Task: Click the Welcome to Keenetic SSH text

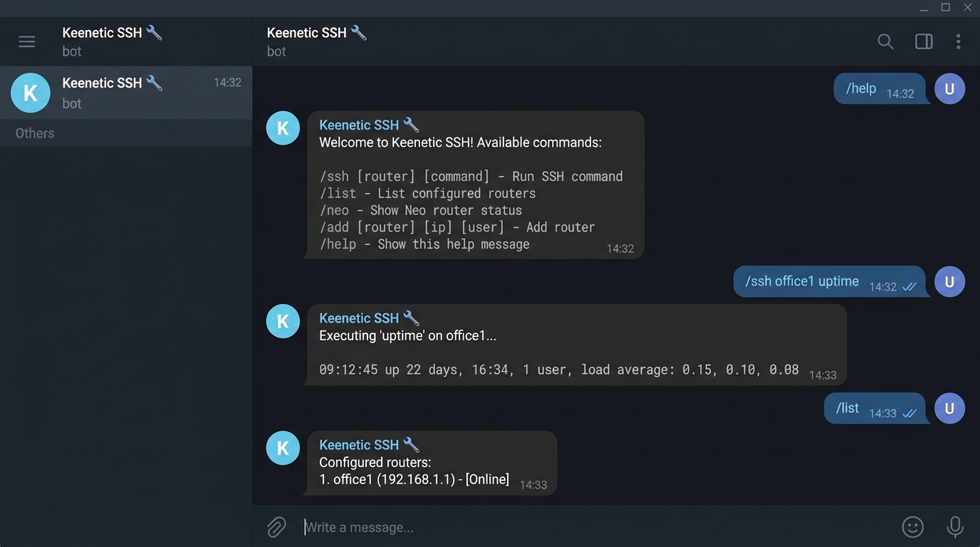Action: click(x=460, y=142)
